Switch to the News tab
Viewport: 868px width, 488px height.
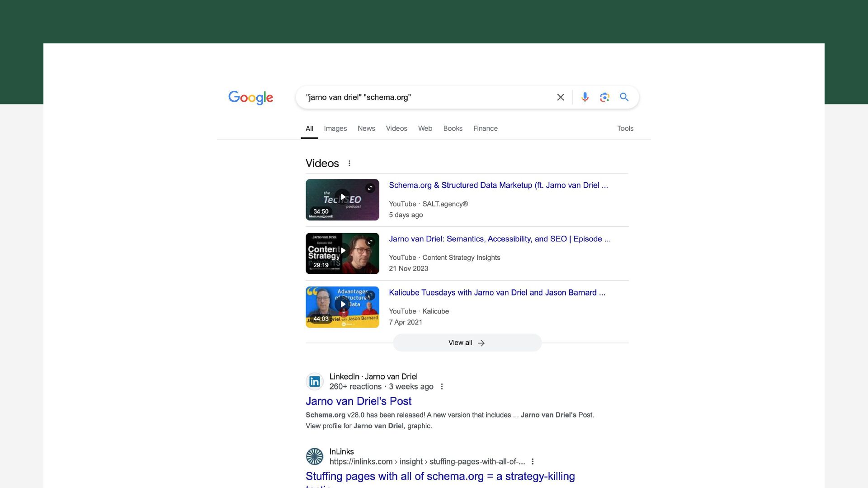tap(366, 129)
